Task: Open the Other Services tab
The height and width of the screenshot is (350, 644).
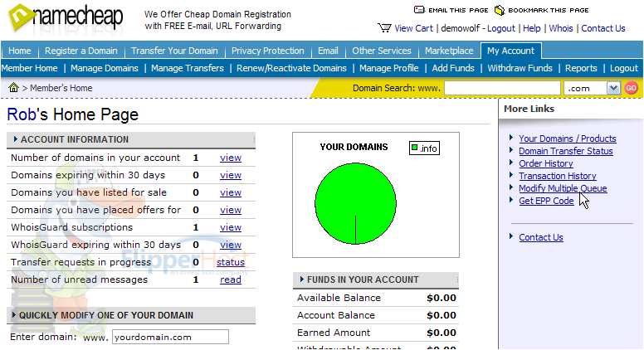Action: pyautogui.click(x=382, y=51)
